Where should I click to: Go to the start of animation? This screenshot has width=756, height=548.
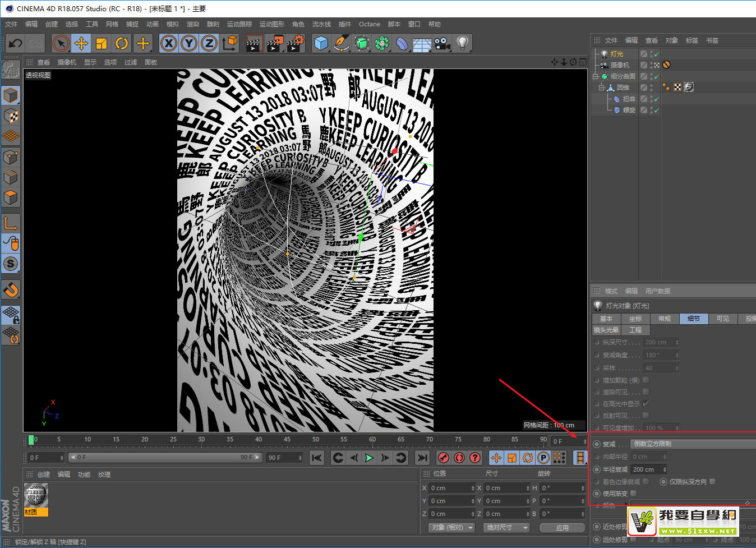click(317, 458)
